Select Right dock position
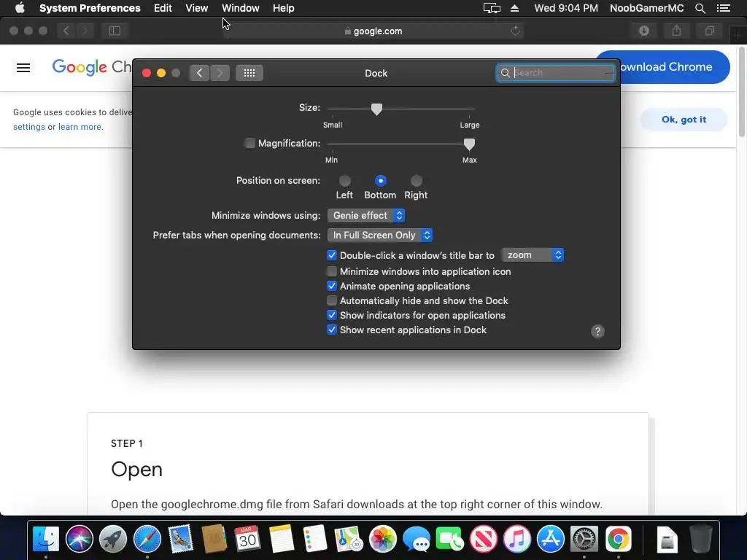Screen dimensions: 747x560 pos(417,181)
